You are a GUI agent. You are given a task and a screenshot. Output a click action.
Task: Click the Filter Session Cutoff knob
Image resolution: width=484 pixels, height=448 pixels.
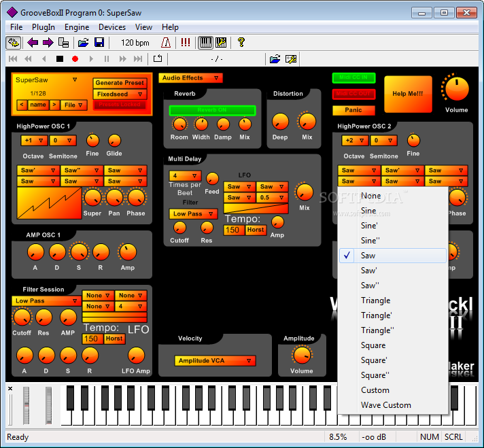22,317
